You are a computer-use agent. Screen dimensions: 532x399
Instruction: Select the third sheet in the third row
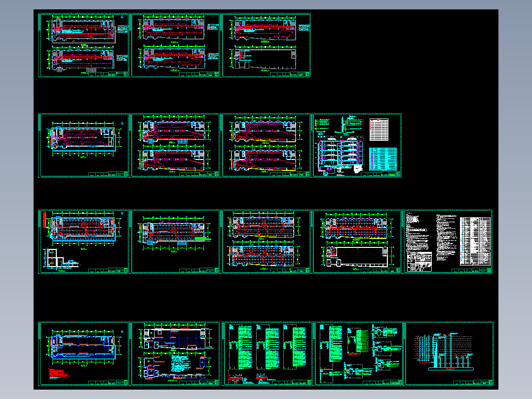[x=266, y=242]
